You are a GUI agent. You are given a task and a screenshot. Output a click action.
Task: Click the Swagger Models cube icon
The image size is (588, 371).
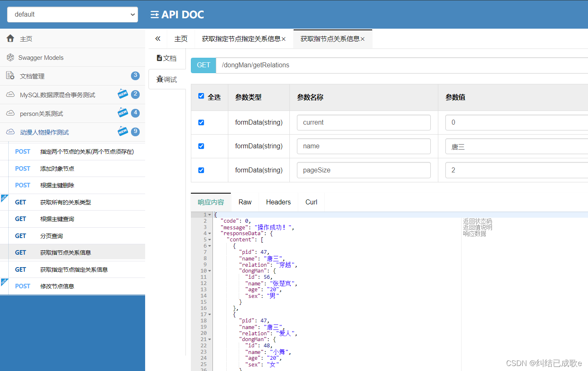pyautogui.click(x=10, y=57)
